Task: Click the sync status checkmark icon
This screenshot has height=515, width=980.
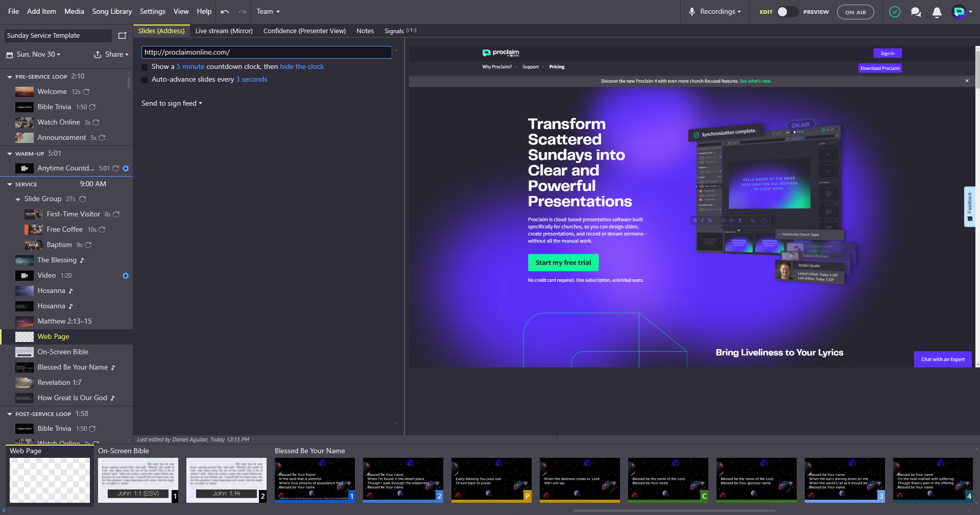Action: (x=895, y=12)
